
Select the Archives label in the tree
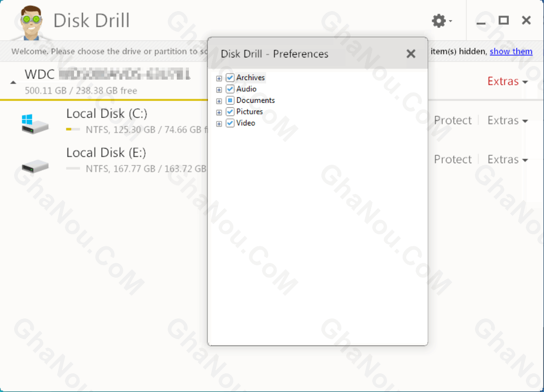(250, 78)
